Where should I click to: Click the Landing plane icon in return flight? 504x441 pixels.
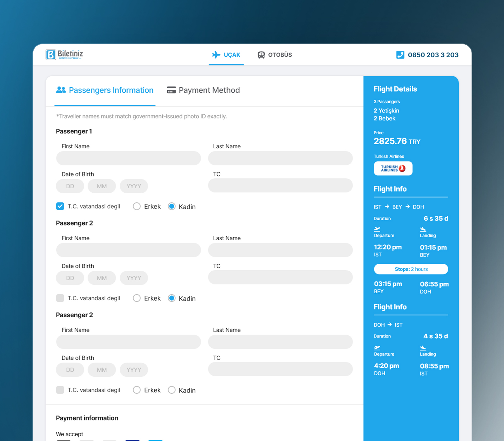(x=423, y=348)
